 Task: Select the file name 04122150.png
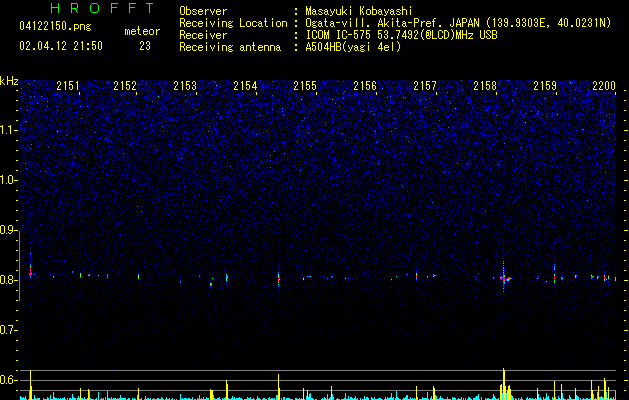pos(55,26)
